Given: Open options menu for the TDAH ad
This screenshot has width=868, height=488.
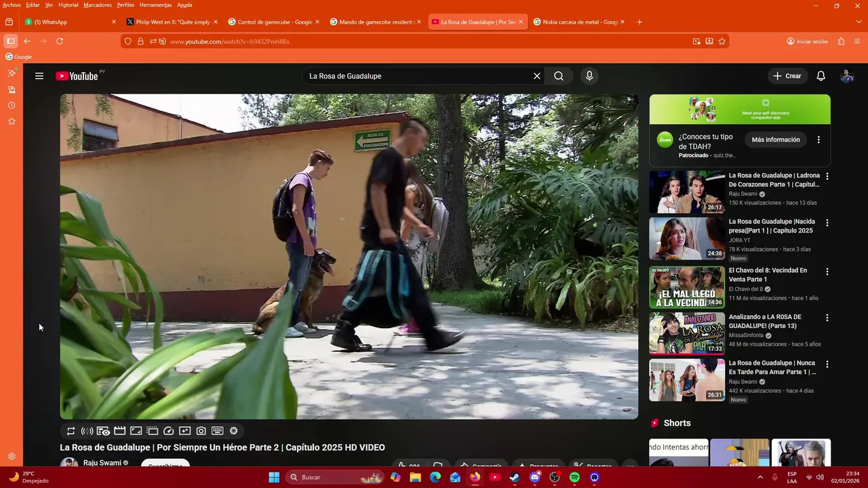Looking at the screenshot, I should point(818,140).
